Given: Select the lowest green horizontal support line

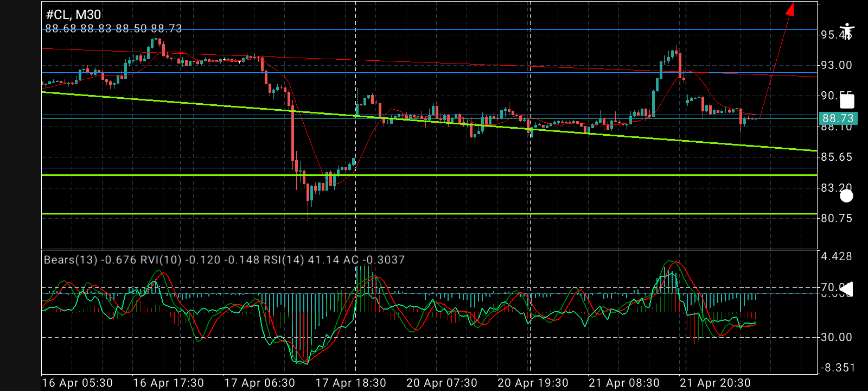Looking at the screenshot, I should pyautogui.click(x=429, y=213).
